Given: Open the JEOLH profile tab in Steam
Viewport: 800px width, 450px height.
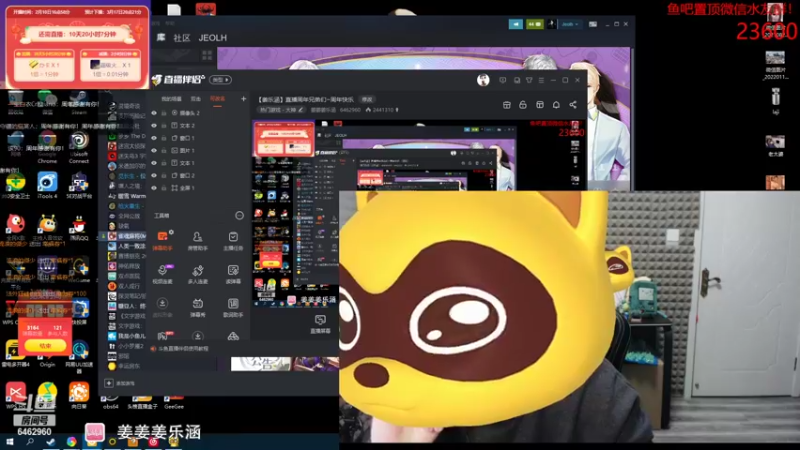Looking at the screenshot, I should (213, 38).
